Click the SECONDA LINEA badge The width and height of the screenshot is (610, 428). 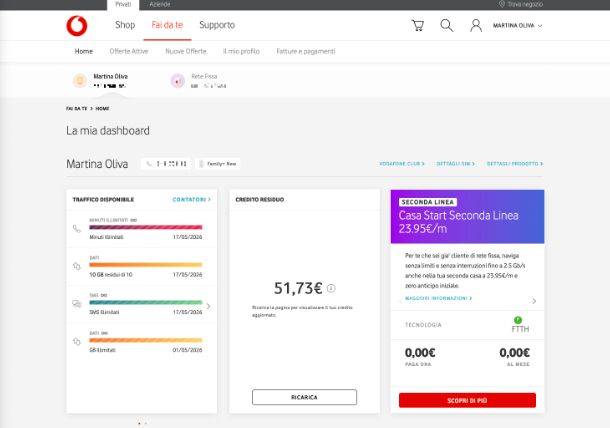428,202
